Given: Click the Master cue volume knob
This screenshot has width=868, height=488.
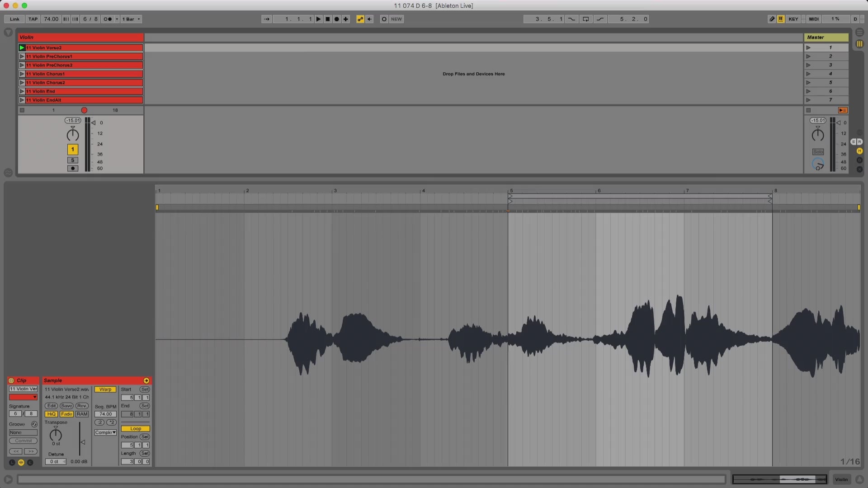Looking at the screenshot, I should click(x=818, y=164).
